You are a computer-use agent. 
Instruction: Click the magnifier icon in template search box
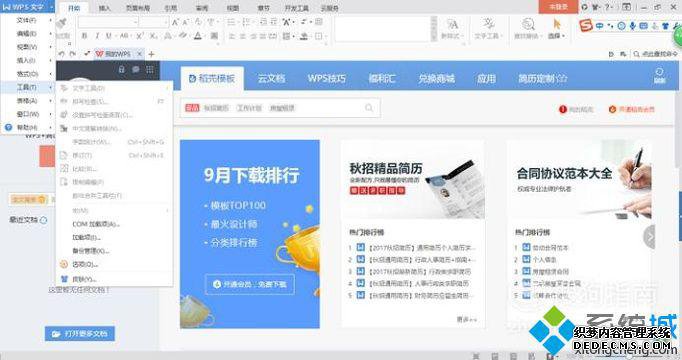tap(369, 108)
